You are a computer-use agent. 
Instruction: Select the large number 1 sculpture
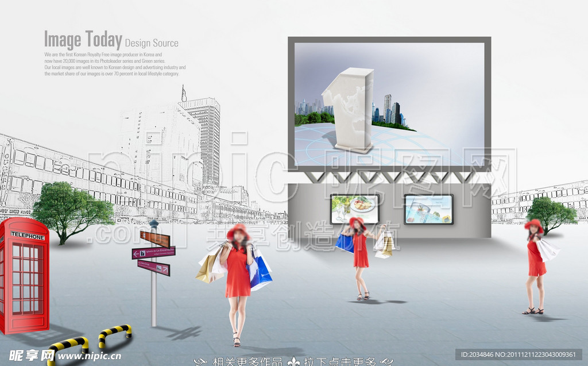coord(349,110)
